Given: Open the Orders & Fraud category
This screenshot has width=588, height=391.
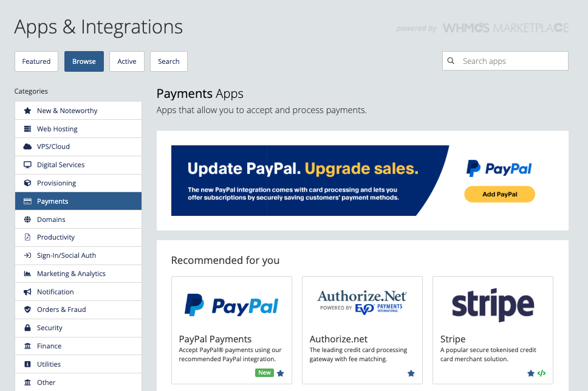Looking at the screenshot, I should pyautogui.click(x=78, y=310).
